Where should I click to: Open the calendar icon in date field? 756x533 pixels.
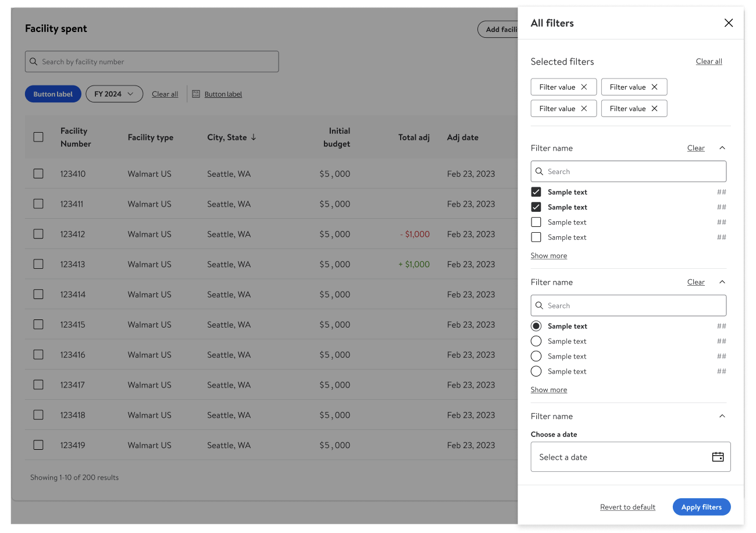point(718,457)
